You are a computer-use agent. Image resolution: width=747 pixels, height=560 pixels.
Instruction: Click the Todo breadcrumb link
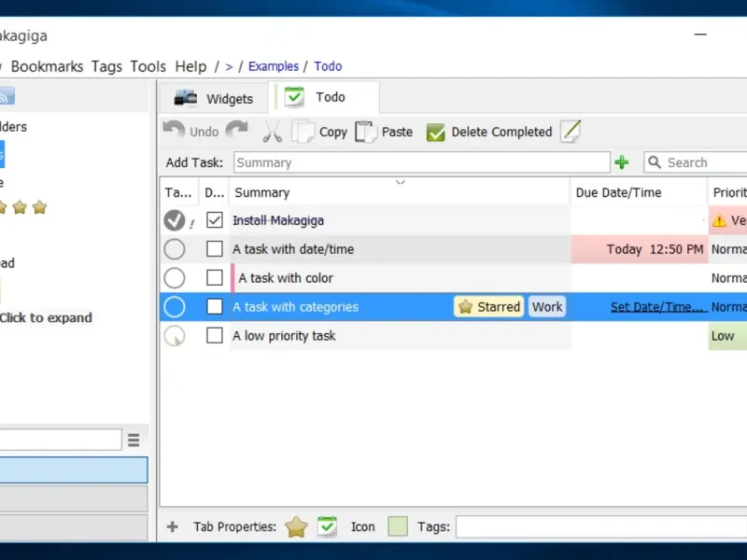(328, 66)
